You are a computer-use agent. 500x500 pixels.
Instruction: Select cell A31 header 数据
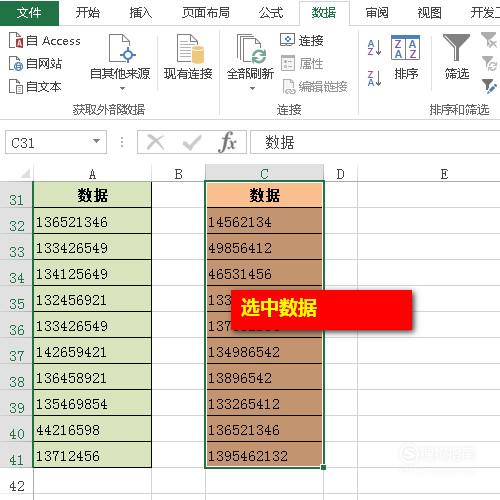(x=92, y=195)
